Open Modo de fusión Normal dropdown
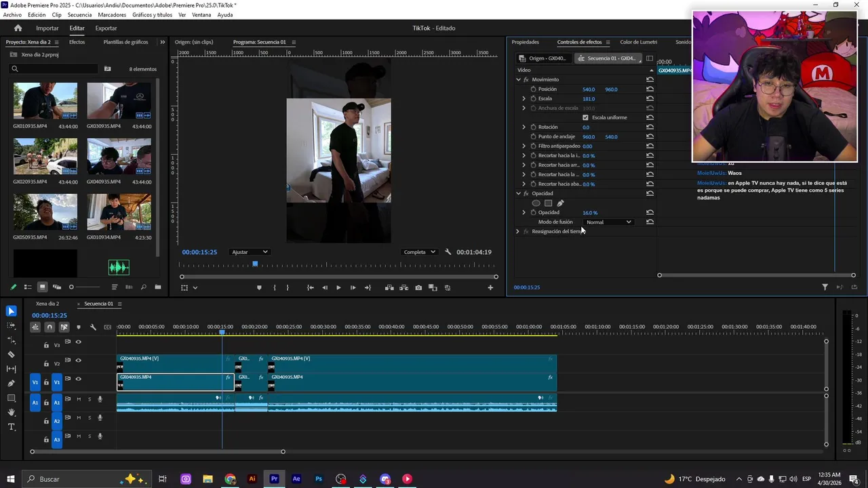Viewport: 868px width, 488px height. tap(608, 222)
